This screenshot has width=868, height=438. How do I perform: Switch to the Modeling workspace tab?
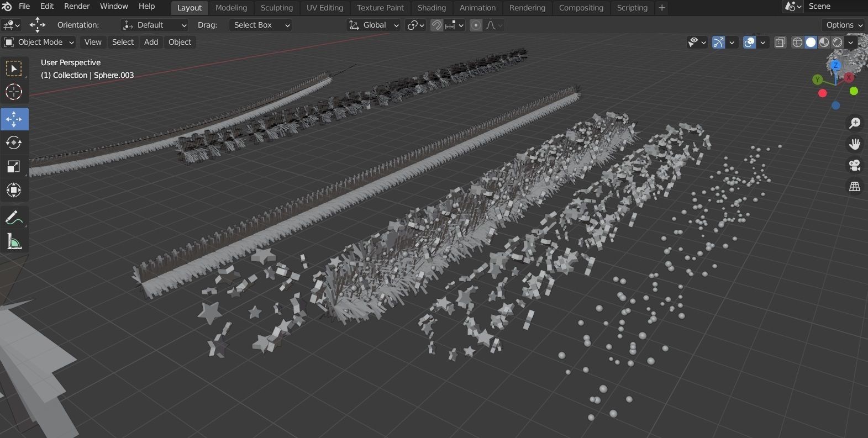pyautogui.click(x=231, y=8)
